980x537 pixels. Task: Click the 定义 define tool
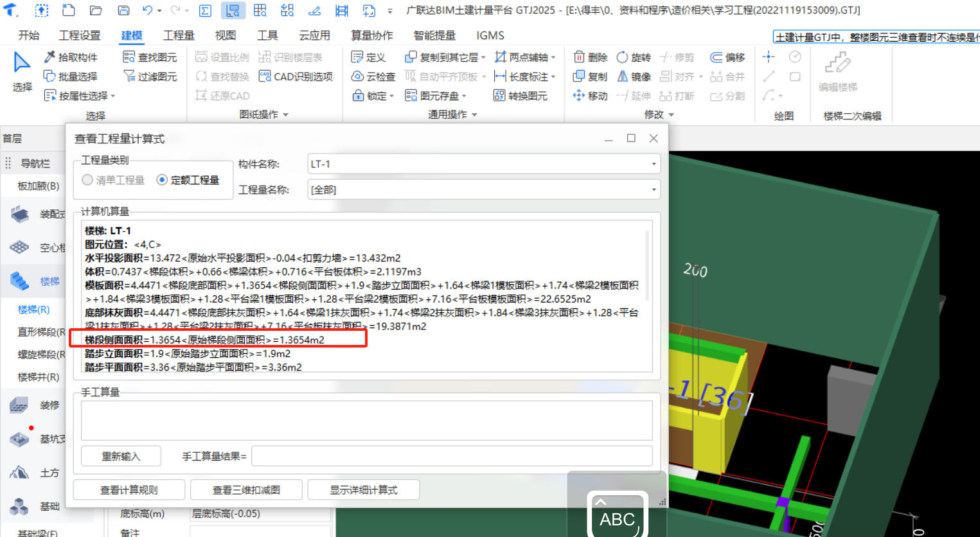pyautogui.click(x=368, y=57)
